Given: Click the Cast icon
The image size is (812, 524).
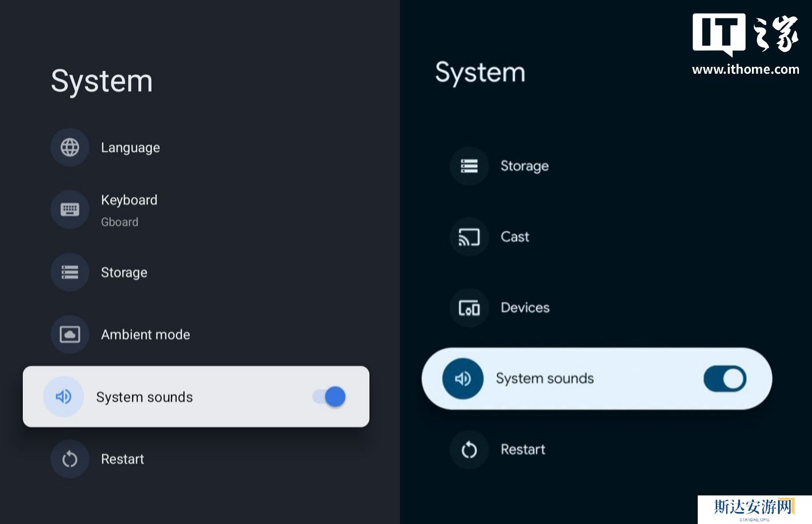Looking at the screenshot, I should click(x=469, y=237).
